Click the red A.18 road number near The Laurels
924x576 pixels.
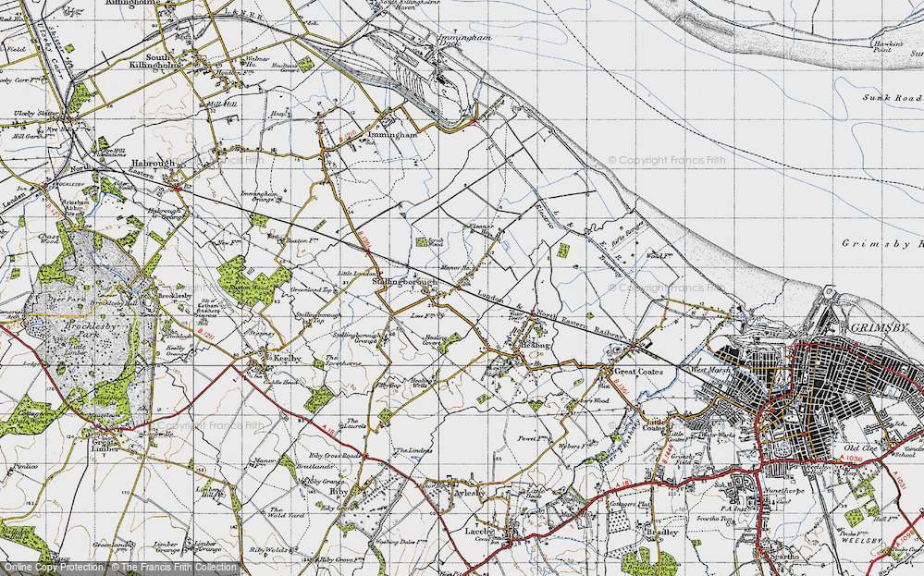click(x=328, y=430)
